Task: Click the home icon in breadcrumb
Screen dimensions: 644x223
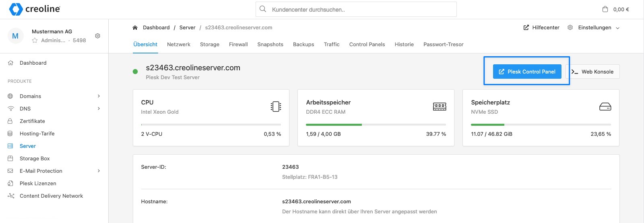Action: coord(135,28)
